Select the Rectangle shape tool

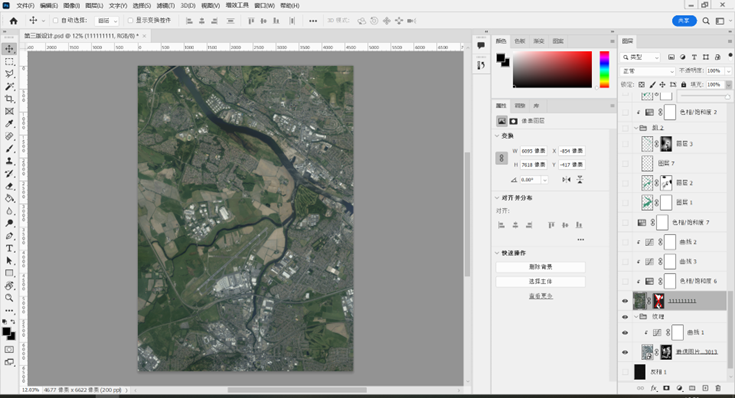coord(9,273)
